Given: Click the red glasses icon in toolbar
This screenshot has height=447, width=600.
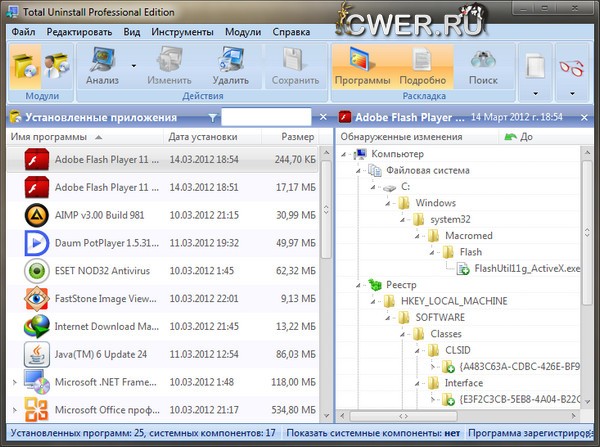Looking at the screenshot, I should (570, 66).
